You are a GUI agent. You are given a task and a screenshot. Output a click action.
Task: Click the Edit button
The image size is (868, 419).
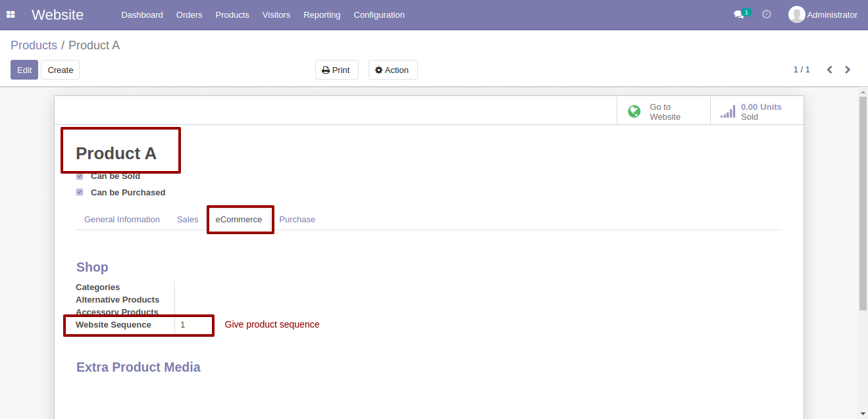(24, 70)
